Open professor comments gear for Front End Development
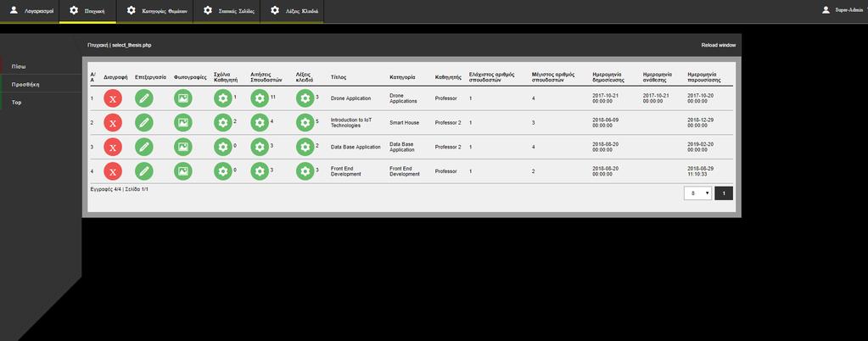Viewport: 868px width, 341px height. pos(223,171)
